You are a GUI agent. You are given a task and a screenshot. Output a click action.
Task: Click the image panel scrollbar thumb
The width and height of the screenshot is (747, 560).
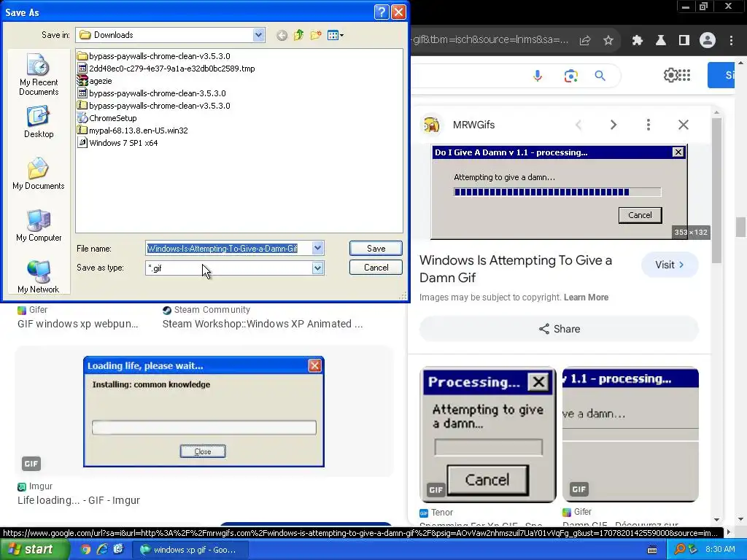click(x=716, y=190)
